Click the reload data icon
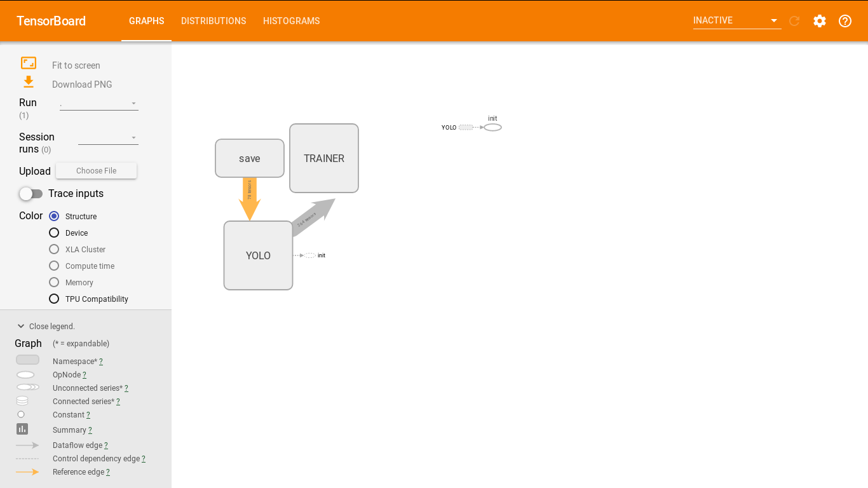The image size is (868, 488). (794, 21)
